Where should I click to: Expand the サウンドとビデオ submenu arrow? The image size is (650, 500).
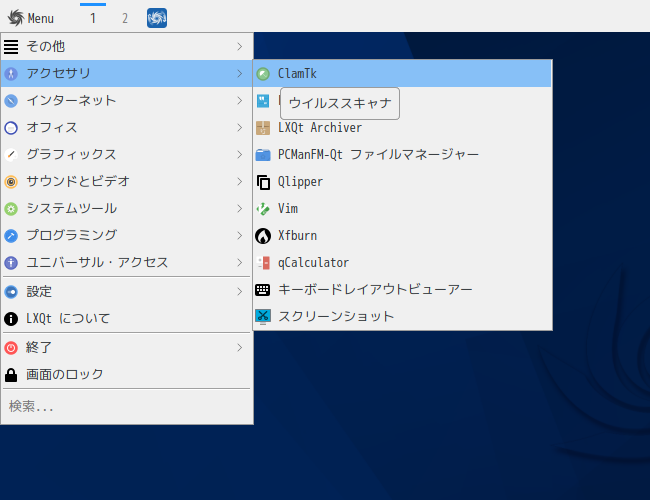point(240,181)
